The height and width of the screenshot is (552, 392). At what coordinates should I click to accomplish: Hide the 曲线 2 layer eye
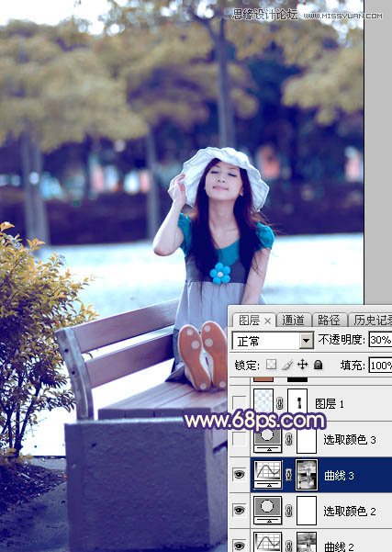pyautogui.click(x=240, y=546)
